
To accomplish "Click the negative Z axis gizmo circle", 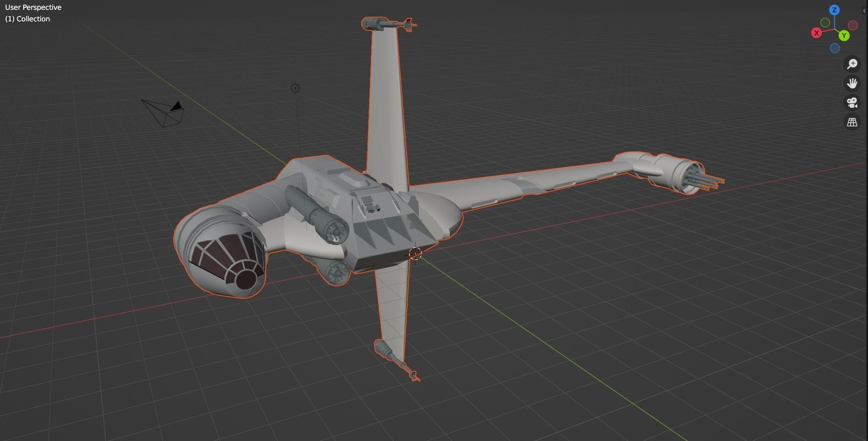I will point(835,48).
